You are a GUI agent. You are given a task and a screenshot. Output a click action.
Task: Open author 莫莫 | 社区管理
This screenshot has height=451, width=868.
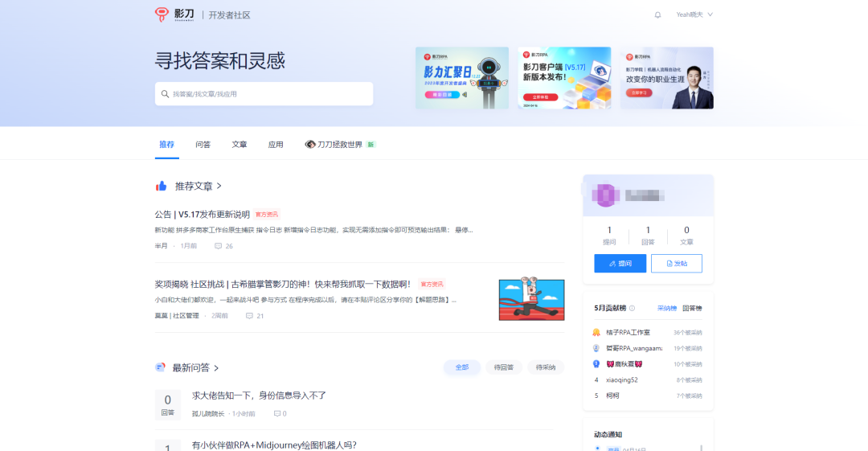coord(177,316)
